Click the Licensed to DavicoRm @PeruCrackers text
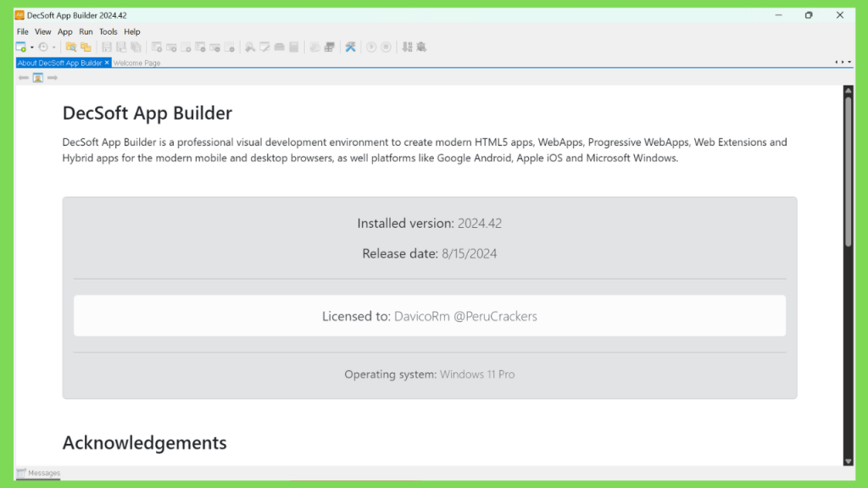 (430, 316)
